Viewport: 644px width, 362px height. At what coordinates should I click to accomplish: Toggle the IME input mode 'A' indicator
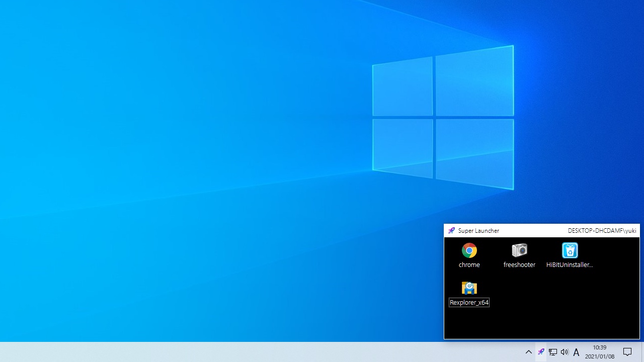[577, 352]
